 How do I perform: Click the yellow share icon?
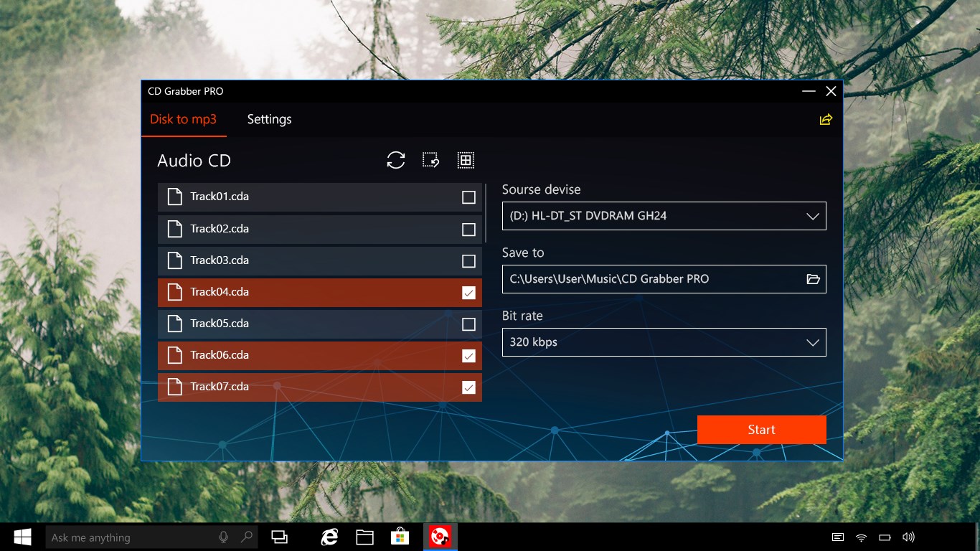[826, 119]
